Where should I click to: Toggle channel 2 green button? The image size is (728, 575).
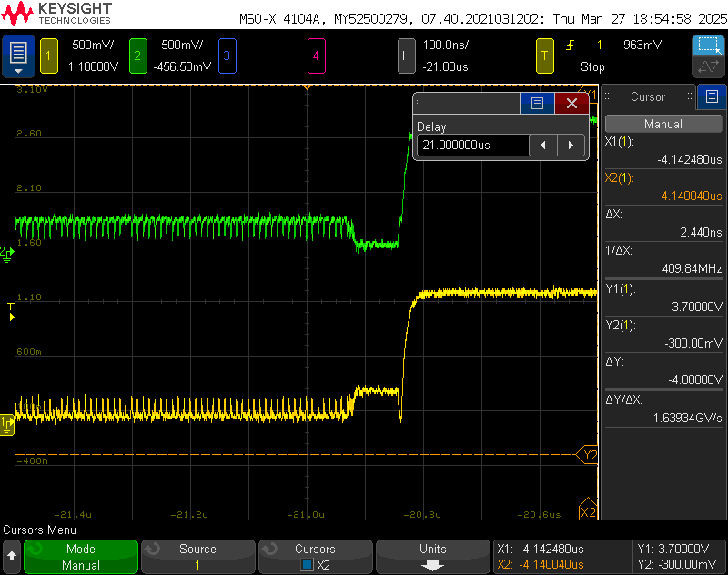point(138,55)
